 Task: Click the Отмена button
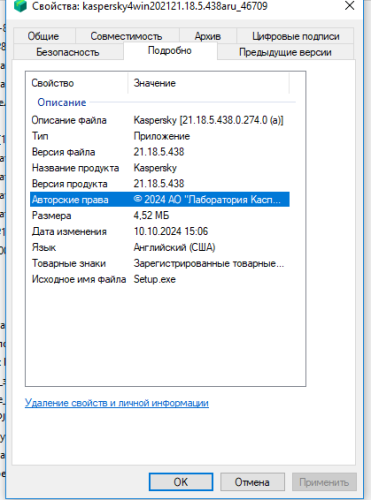point(252,482)
